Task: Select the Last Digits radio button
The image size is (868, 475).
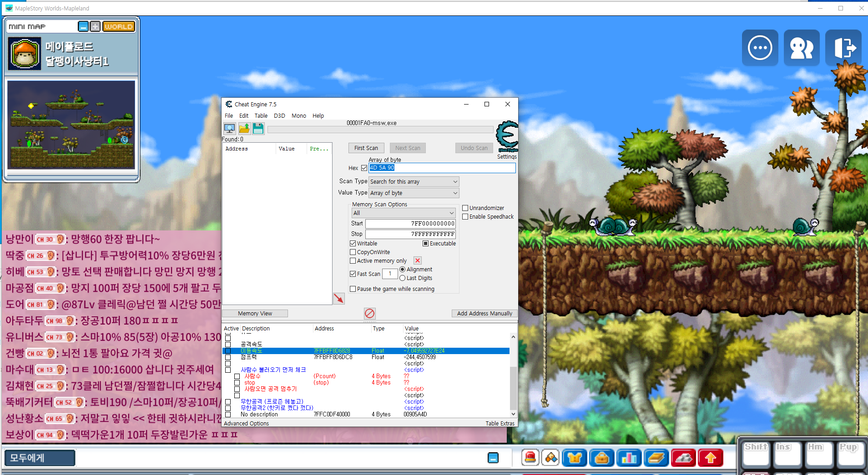Action: click(x=403, y=278)
